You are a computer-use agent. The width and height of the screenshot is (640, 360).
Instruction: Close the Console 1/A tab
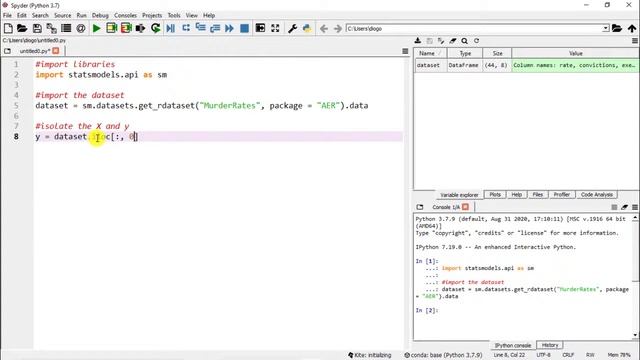point(465,207)
